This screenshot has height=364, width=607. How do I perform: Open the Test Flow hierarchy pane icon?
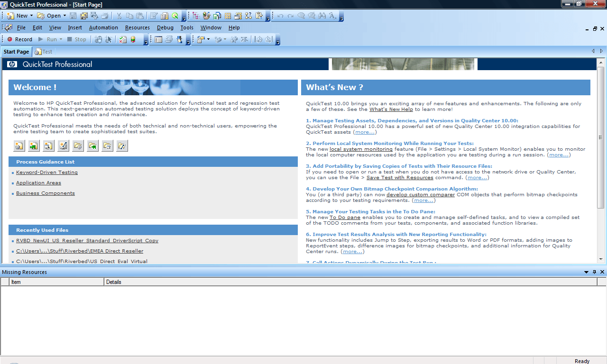(x=196, y=16)
